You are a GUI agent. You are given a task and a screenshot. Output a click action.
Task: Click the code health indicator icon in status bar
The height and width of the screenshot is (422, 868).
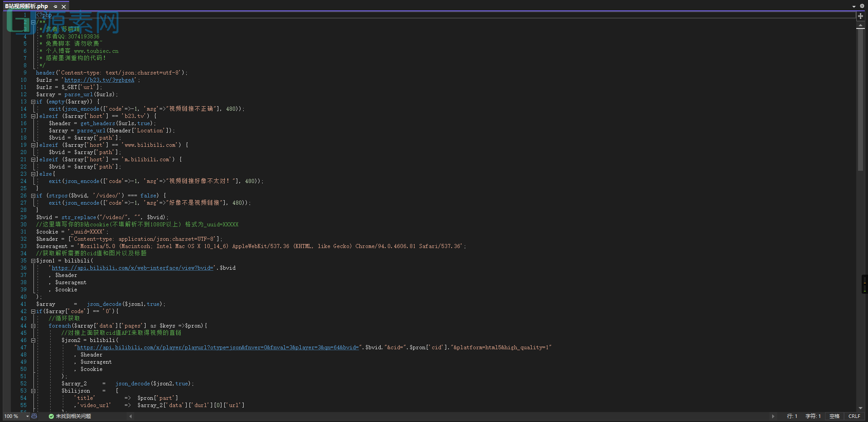click(34, 416)
